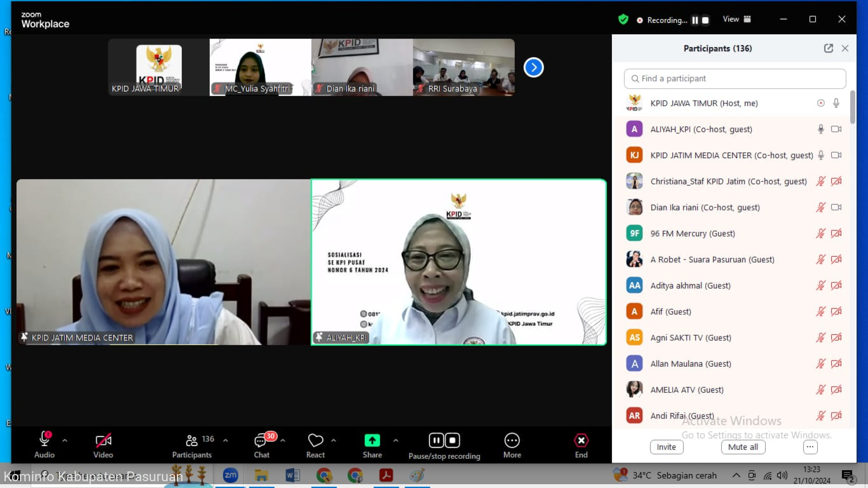Click the More options ellipsis icon
Screen dimensions: 868x488
pyautogui.click(x=512, y=441)
